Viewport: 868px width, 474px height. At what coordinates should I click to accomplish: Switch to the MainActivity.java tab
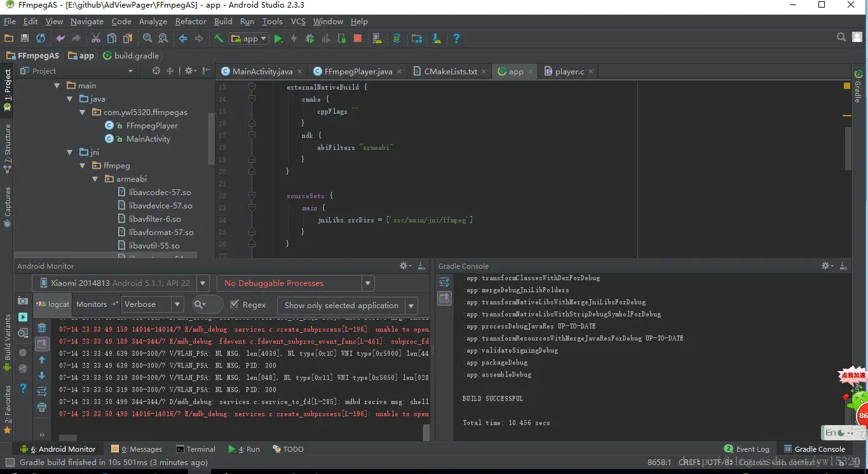(x=261, y=71)
